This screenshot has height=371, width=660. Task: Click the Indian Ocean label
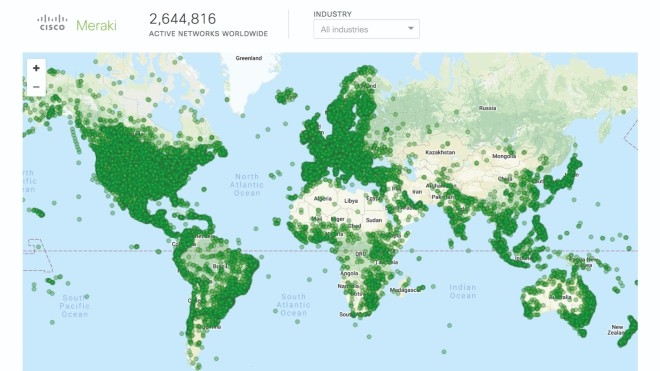(x=463, y=291)
